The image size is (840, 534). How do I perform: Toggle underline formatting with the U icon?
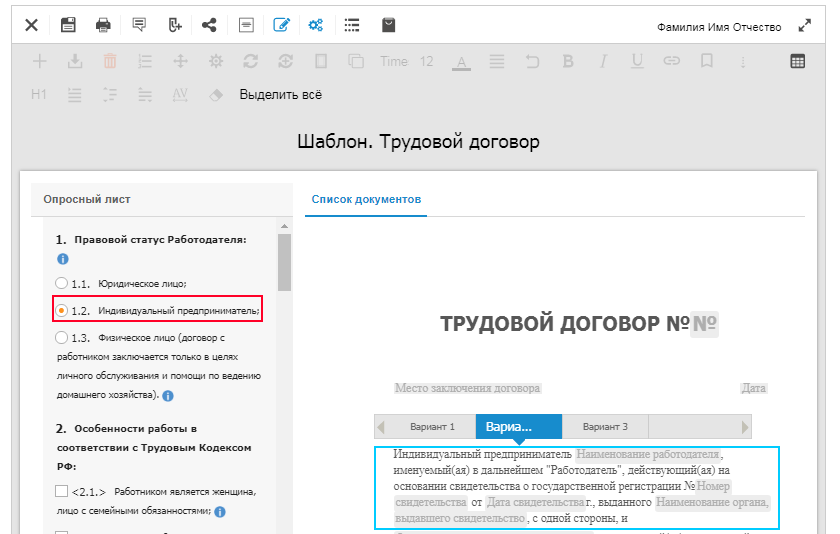coord(637,61)
